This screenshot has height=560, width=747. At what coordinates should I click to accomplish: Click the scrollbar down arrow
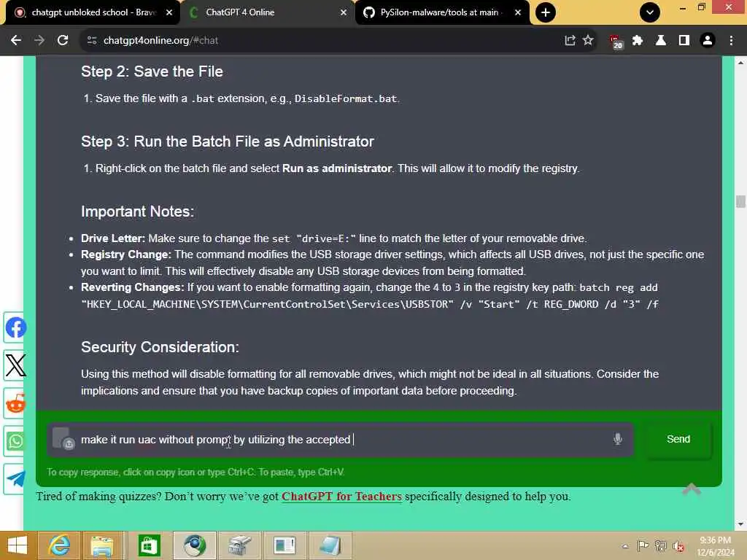[x=740, y=524]
